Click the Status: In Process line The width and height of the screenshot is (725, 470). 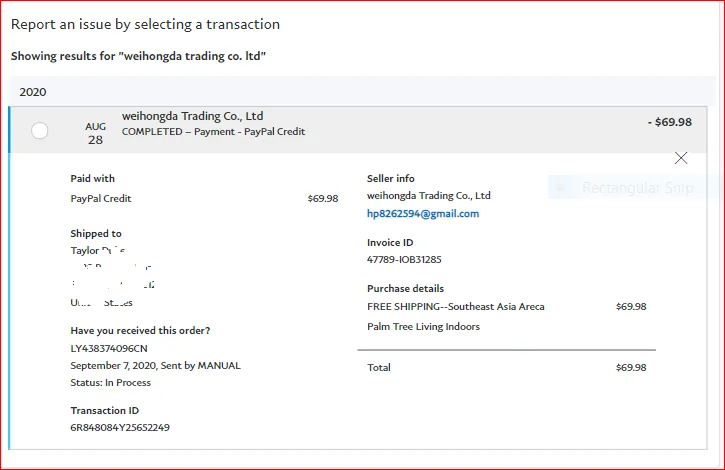[111, 383]
